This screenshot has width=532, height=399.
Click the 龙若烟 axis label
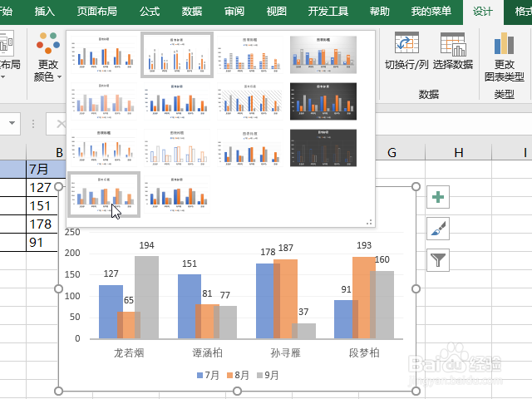coord(129,352)
